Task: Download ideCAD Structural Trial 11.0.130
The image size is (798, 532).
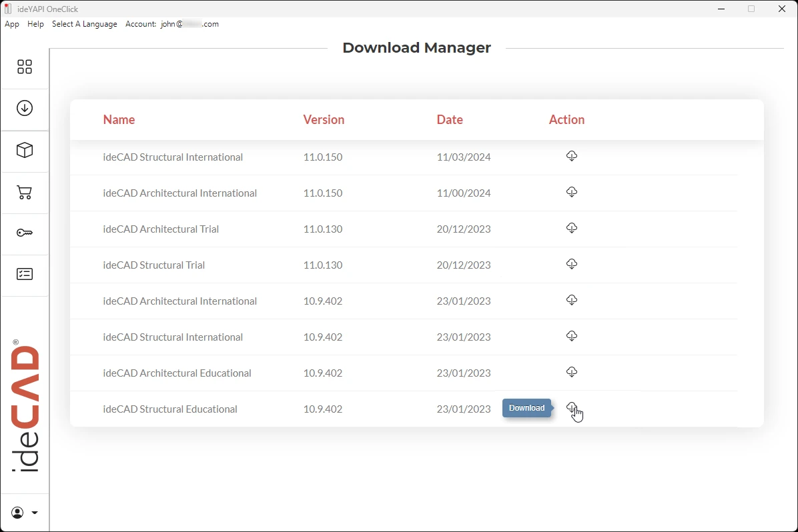Action: tap(572, 264)
